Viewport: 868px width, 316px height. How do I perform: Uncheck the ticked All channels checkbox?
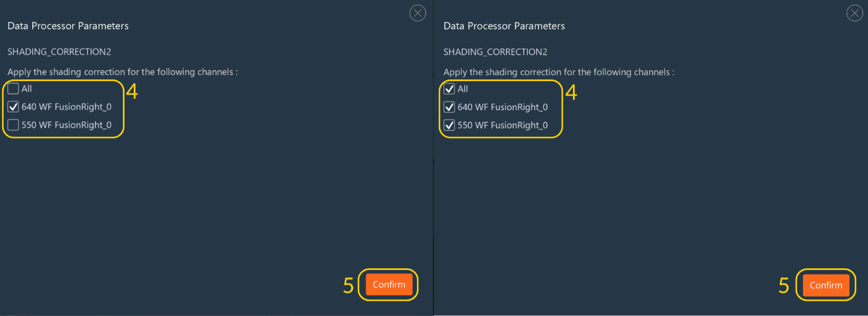[450, 89]
